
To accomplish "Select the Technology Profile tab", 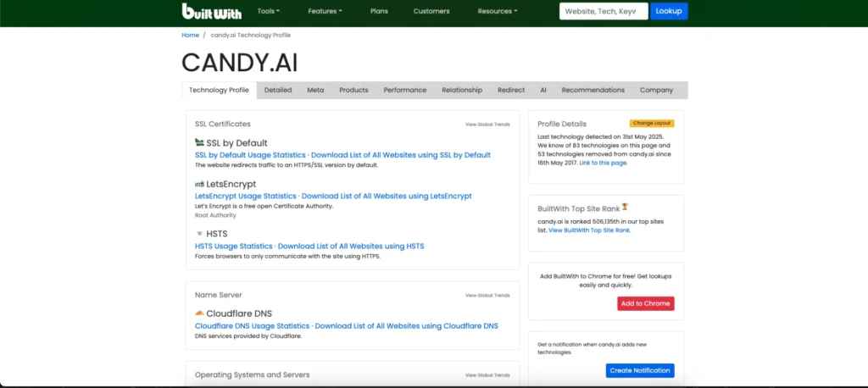I will 220,90.
